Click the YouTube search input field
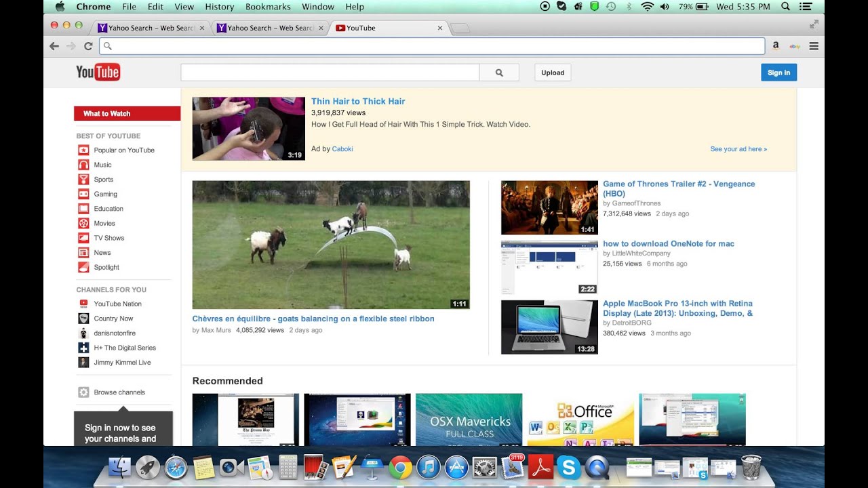The height and width of the screenshot is (488, 868). (x=330, y=73)
